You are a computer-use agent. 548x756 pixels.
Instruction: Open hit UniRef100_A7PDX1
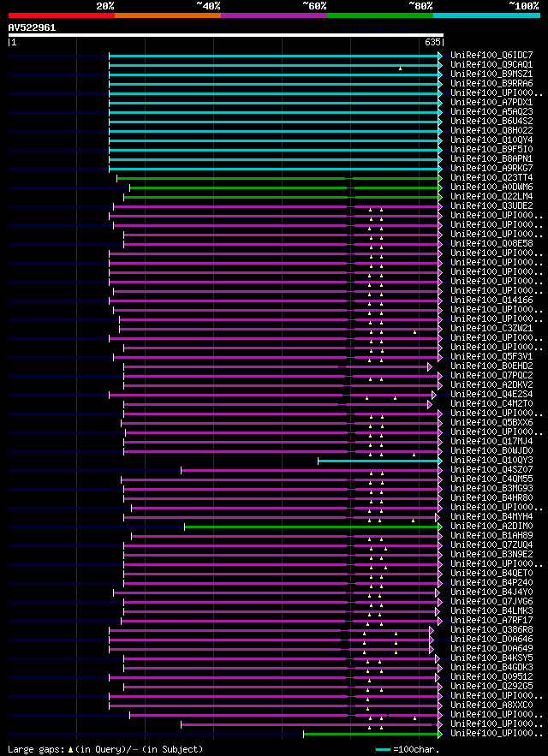[491, 103]
